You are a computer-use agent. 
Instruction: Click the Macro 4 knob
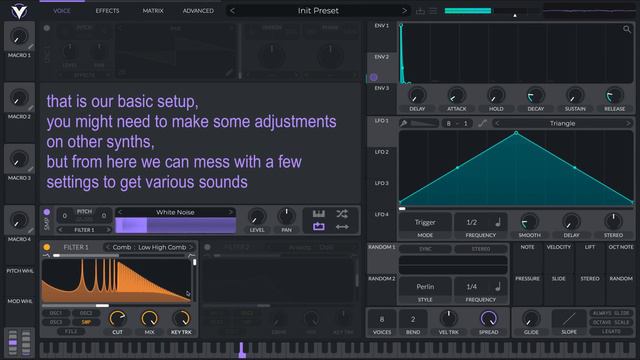[18, 221]
